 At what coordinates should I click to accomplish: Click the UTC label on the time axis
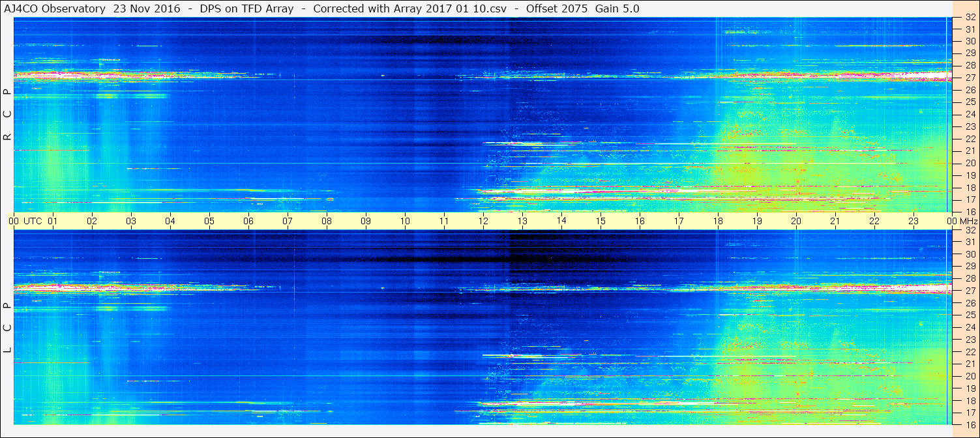click(x=33, y=221)
